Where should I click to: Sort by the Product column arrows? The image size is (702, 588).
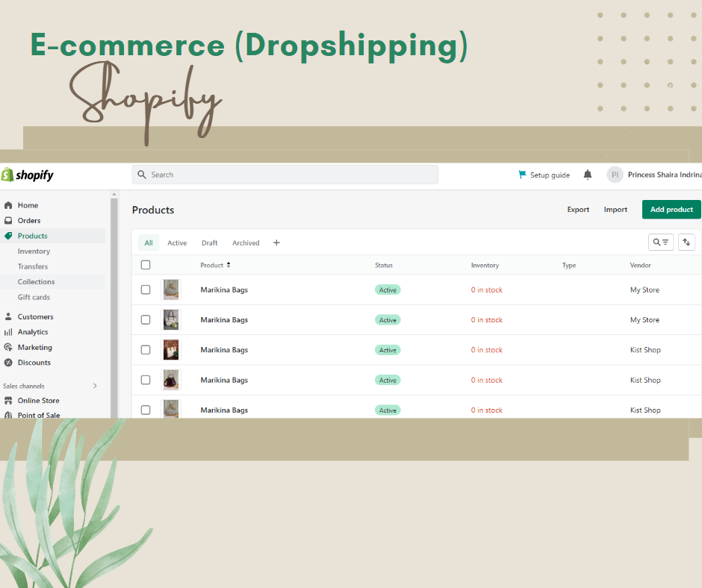coord(229,265)
